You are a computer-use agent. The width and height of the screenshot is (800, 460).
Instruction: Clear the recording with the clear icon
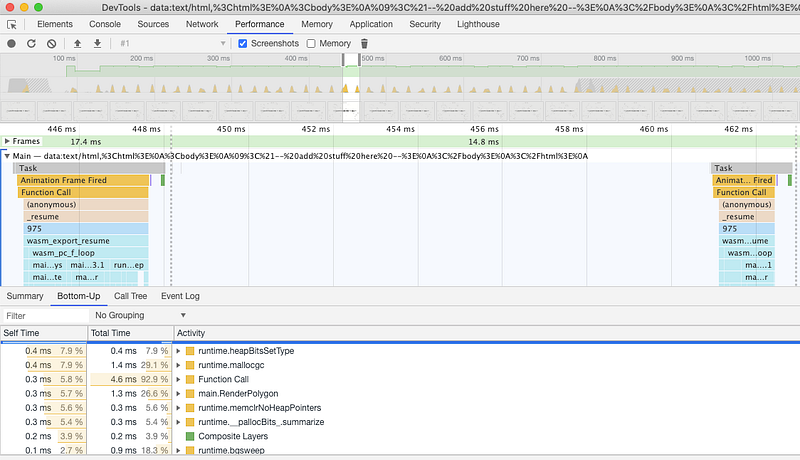(x=52, y=44)
